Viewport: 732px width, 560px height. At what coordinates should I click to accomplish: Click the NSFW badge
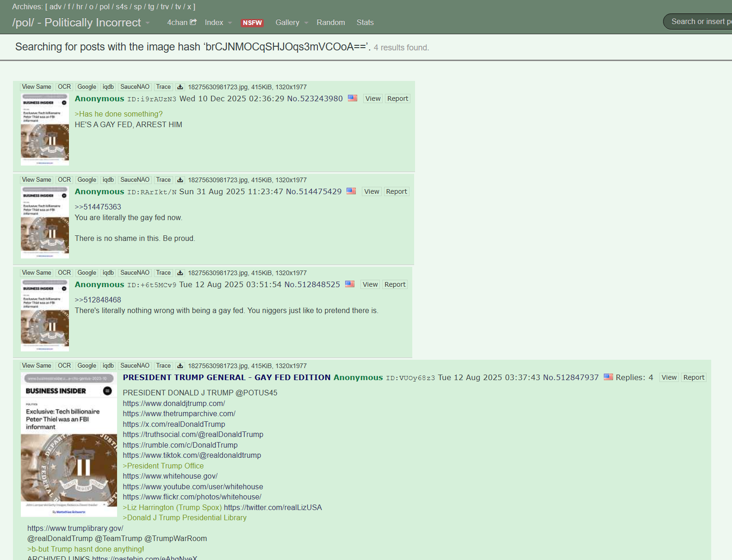click(252, 23)
